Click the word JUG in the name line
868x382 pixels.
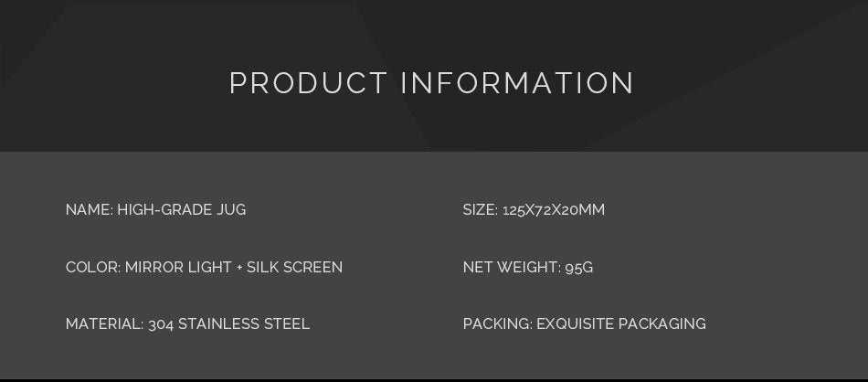pyautogui.click(x=231, y=210)
